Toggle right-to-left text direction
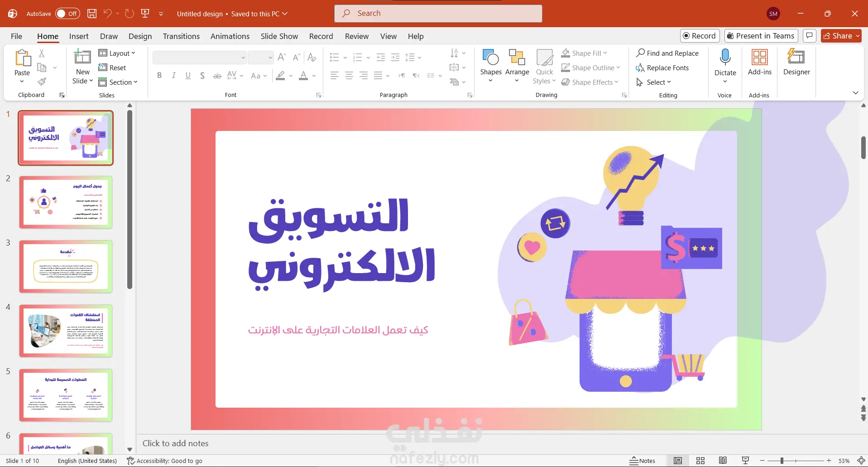Screen dimensions: 868x467 (x=416, y=76)
